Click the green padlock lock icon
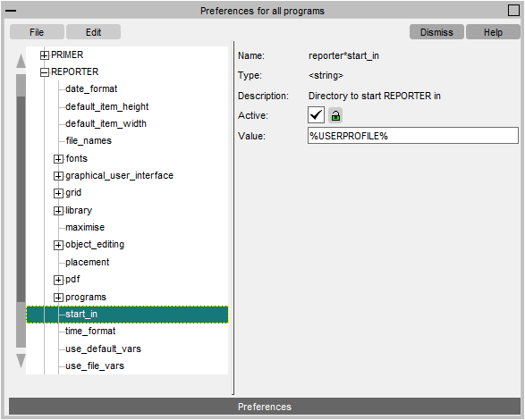Screen dimensions: 525x420 (x=335, y=116)
